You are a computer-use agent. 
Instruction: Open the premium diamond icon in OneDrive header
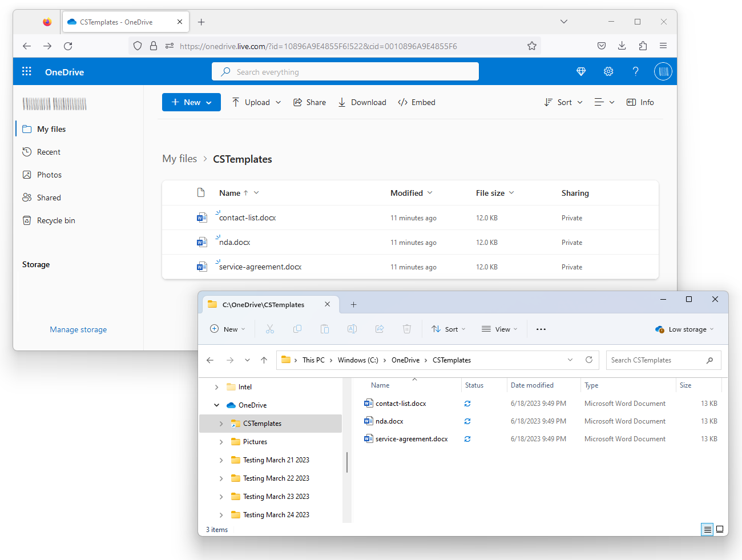pos(581,71)
